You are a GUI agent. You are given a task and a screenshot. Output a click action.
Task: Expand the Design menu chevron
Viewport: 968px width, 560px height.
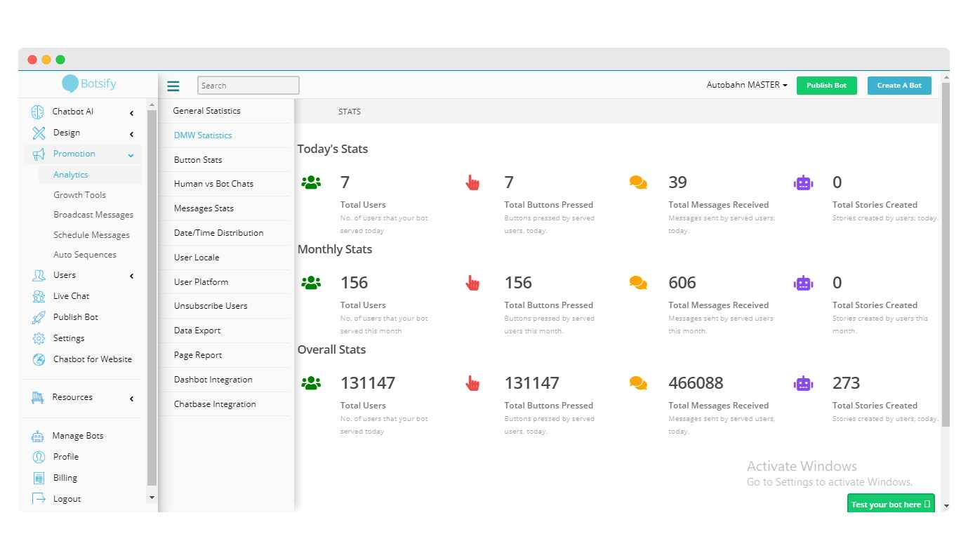pyautogui.click(x=131, y=134)
